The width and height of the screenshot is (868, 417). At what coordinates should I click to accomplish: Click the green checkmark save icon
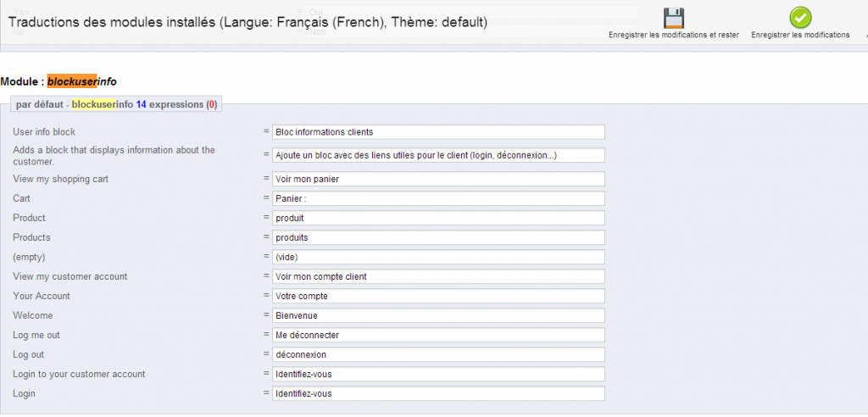click(800, 17)
